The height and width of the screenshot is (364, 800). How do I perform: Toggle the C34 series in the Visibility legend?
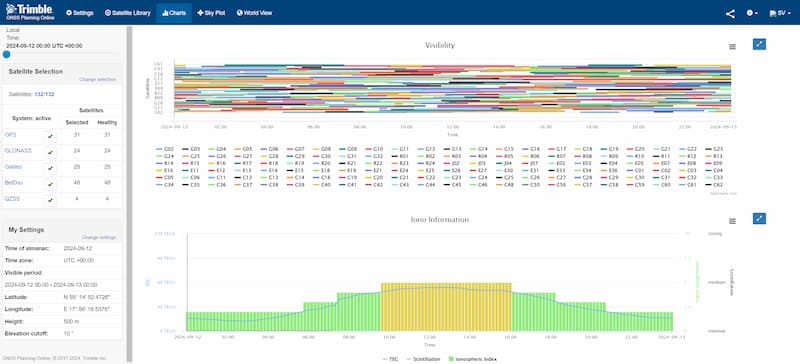click(165, 185)
